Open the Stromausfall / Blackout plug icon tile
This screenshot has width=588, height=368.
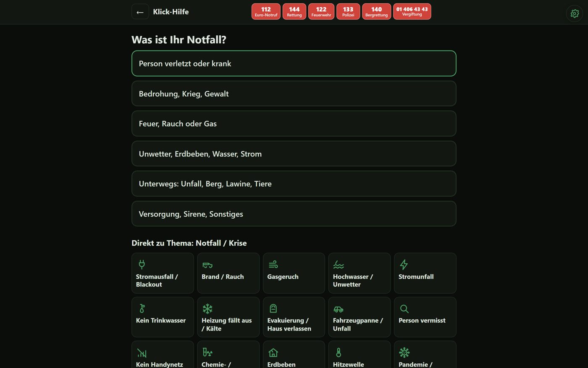pyautogui.click(x=163, y=273)
